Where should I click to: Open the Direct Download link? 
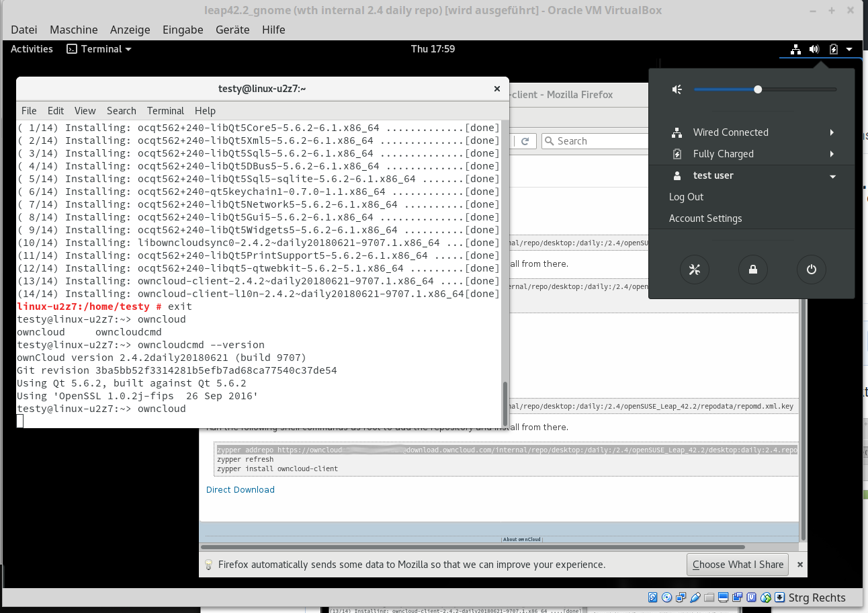240,489
